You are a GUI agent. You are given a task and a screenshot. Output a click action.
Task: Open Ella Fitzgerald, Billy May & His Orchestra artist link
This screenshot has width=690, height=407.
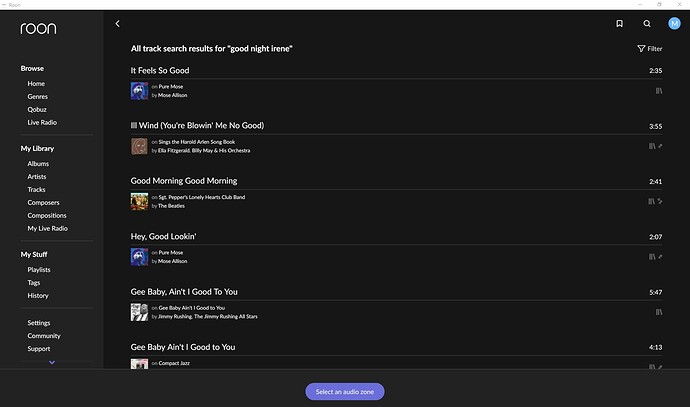coord(204,150)
